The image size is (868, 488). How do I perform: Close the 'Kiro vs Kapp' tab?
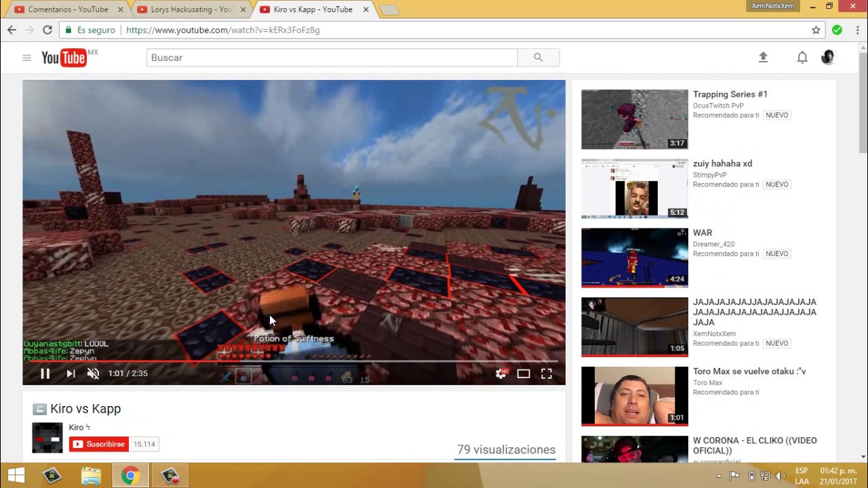[366, 9]
